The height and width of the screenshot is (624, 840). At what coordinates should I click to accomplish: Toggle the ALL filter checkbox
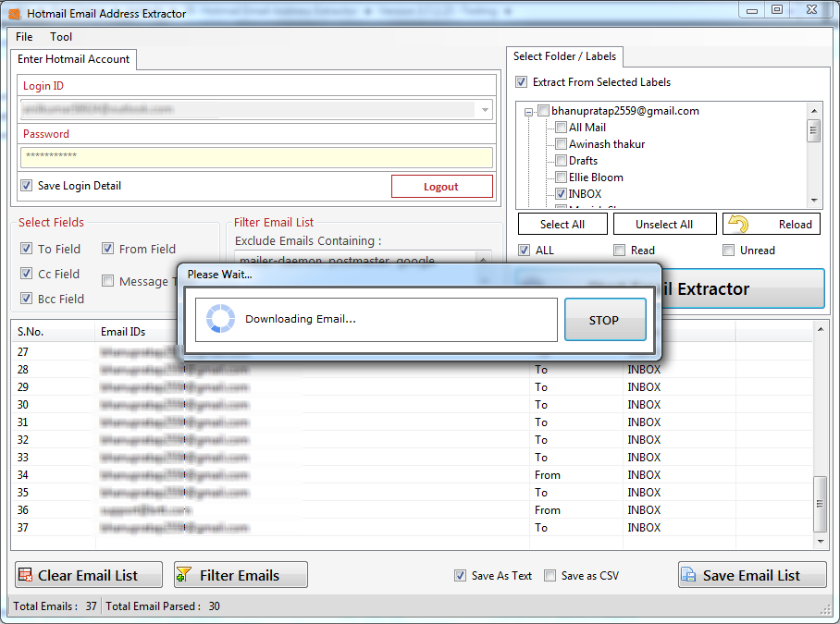point(525,250)
